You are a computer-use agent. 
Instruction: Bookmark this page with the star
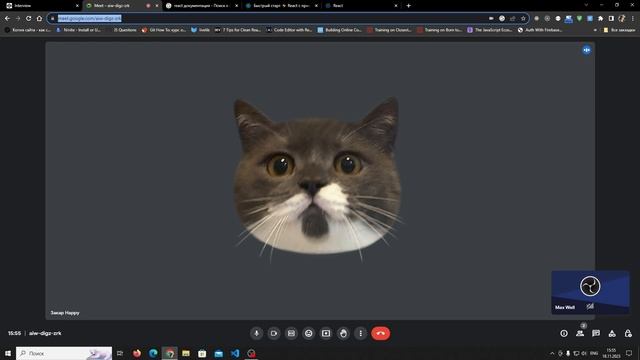coord(523,18)
